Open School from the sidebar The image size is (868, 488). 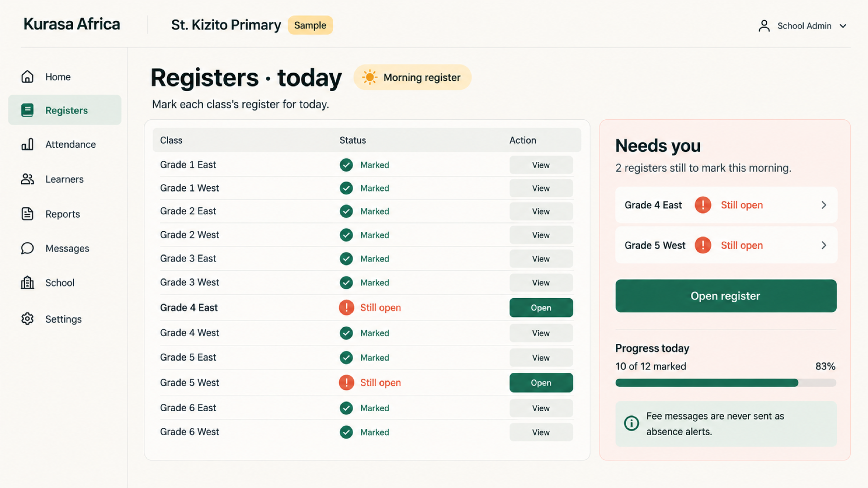click(65, 282)
